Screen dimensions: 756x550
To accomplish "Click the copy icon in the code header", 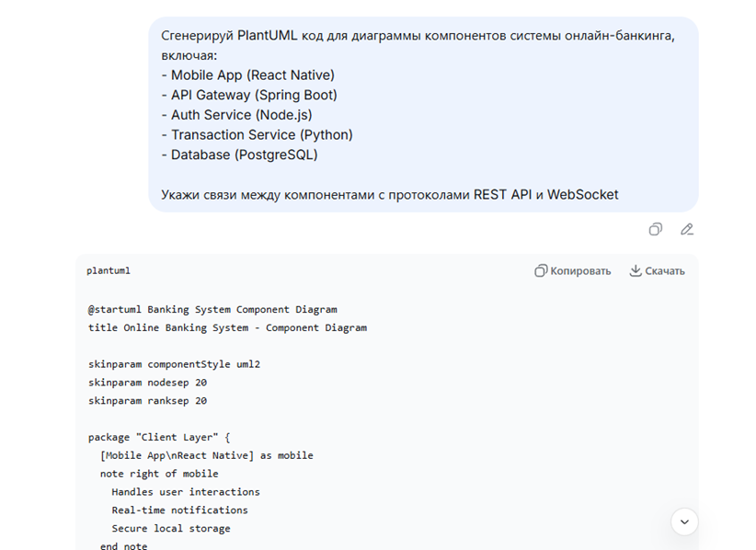I will tap(541, 270).
